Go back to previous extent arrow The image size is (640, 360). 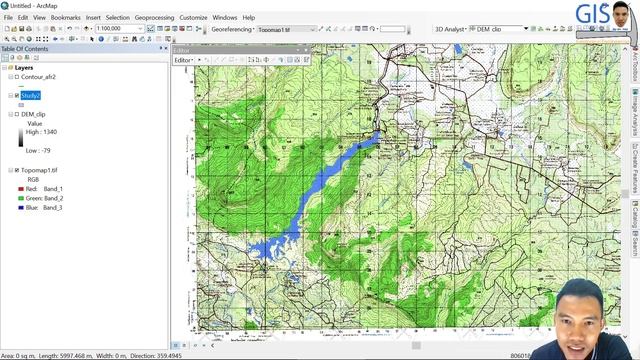click(55, 39)
